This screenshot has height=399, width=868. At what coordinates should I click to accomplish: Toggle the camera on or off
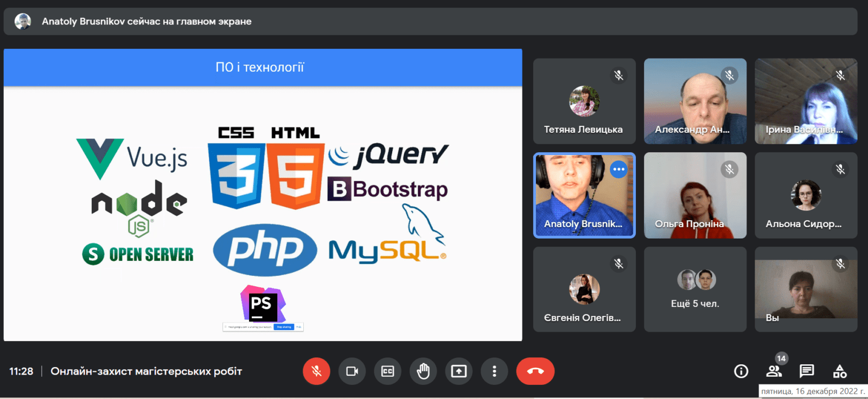coord(352,371)
